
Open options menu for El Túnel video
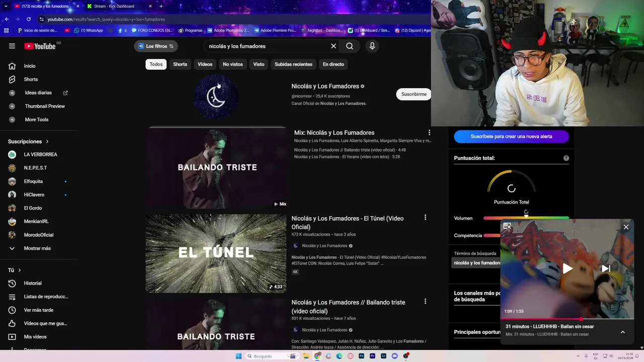(425, 218)
